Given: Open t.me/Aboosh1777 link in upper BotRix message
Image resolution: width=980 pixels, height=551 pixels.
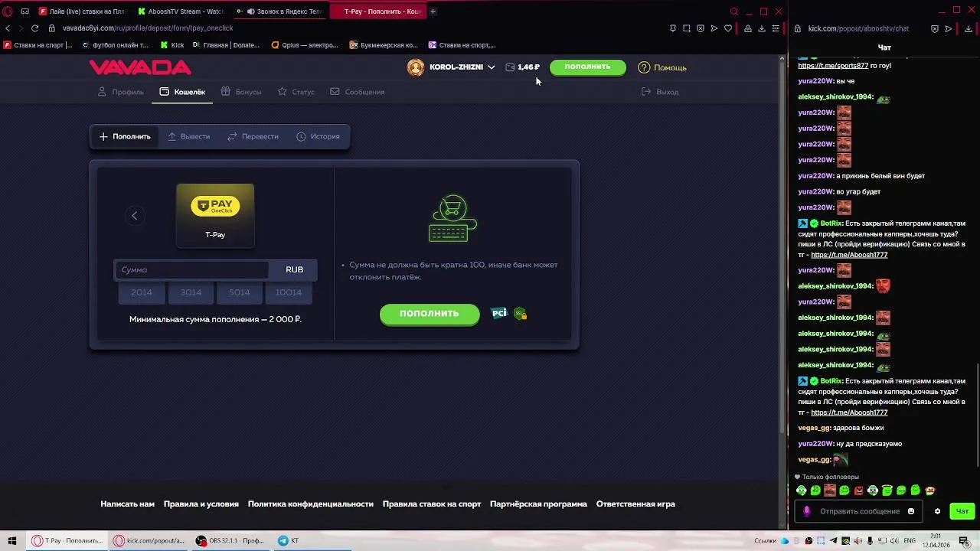Looking at the screenshot, I should coord(849,255).
